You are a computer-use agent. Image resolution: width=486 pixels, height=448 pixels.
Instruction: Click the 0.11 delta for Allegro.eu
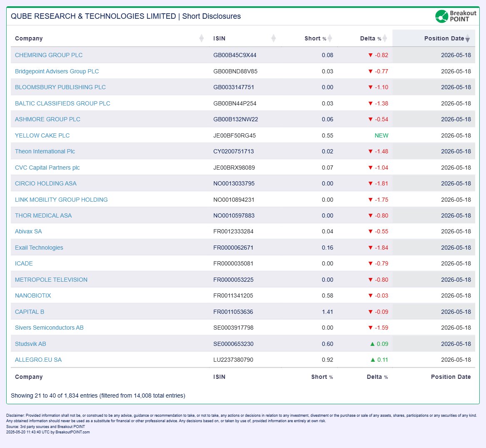[379, 360]
